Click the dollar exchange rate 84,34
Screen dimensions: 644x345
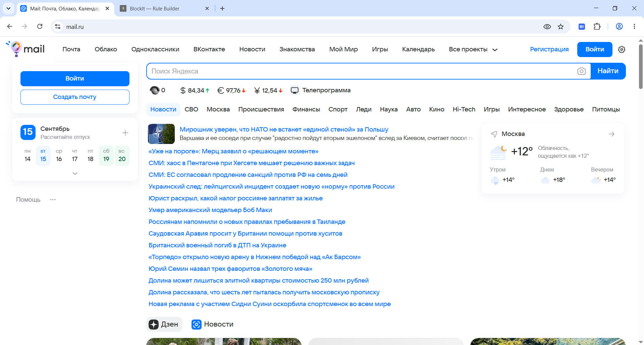(x=195, y=90)
